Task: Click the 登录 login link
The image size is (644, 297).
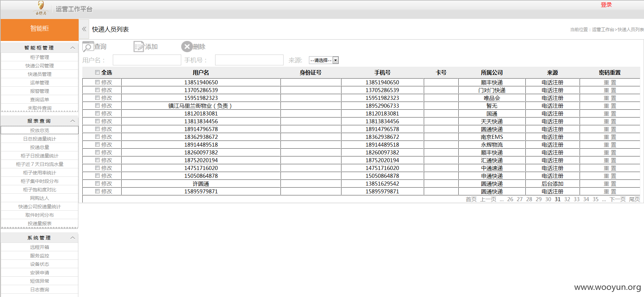Action: pyautogui.click(x=606, y=5)
